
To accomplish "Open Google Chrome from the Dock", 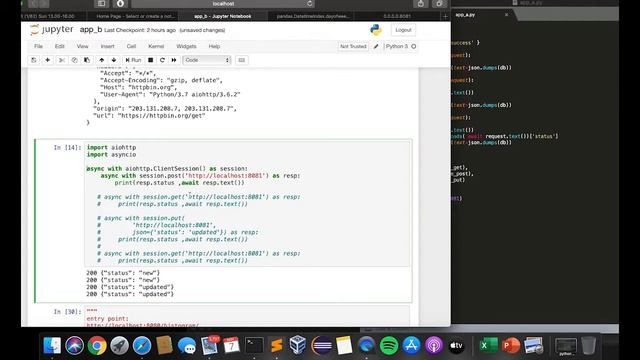I will click(97, 346).
